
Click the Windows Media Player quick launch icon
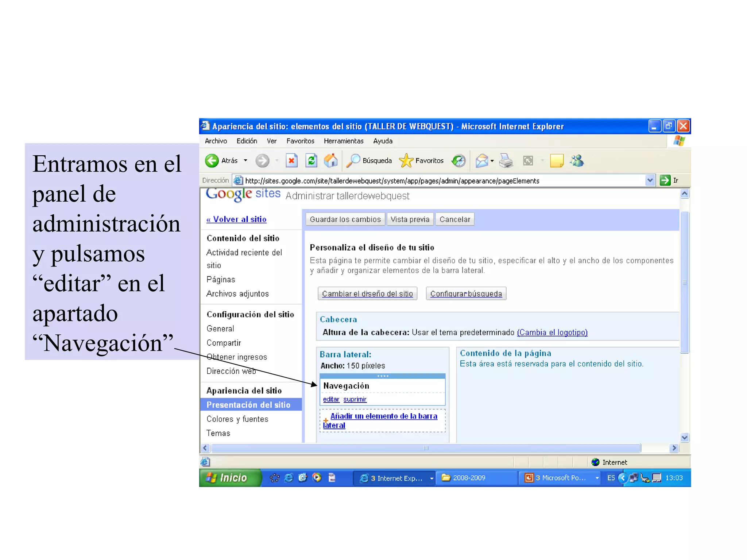[317, 478]
